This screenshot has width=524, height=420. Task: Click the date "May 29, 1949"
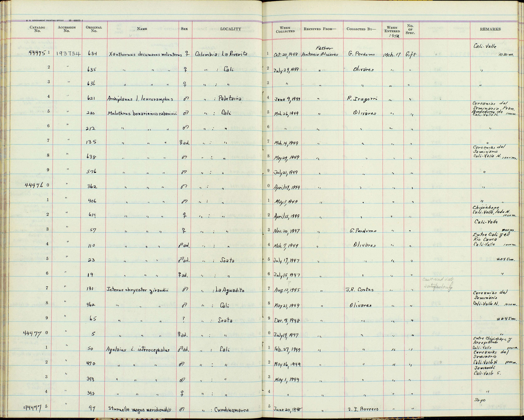287,157
